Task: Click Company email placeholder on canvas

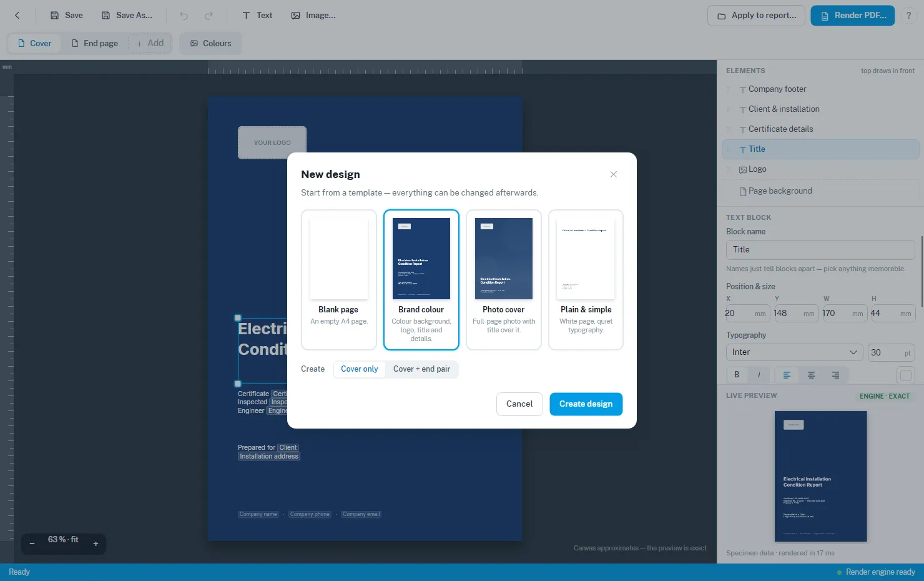Action: (x=361, y=515)
